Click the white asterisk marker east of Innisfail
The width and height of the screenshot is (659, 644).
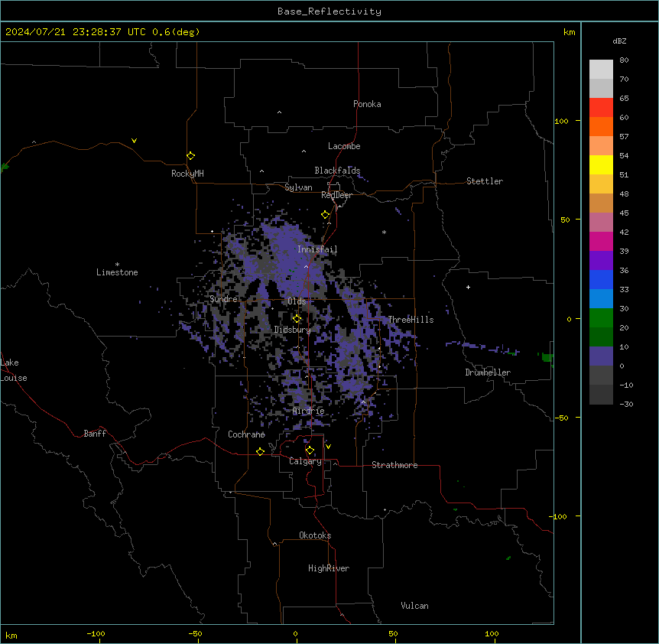click(384, 232)
